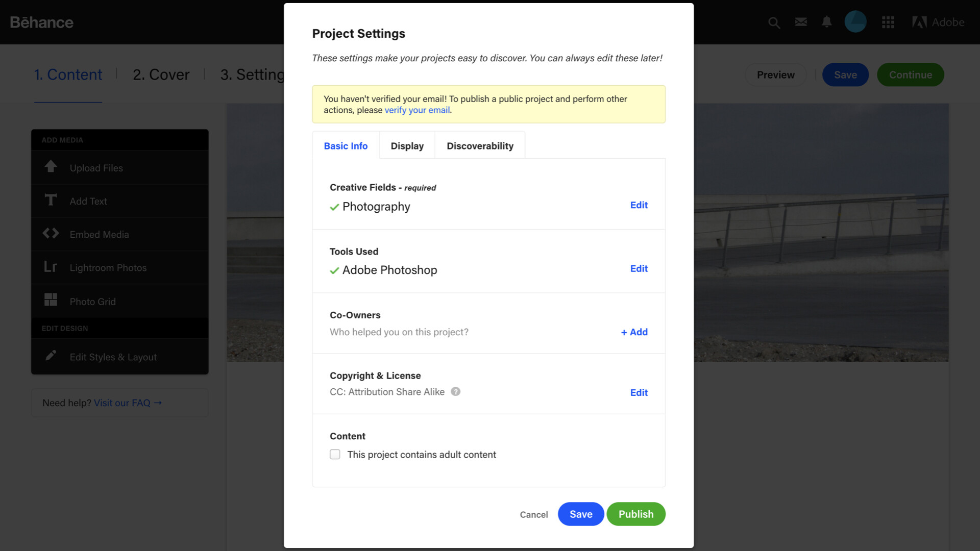Viewport: 980px width, 551px height.
Task: Click the Embed Media code icon
Action: pyautogui.click(x=51, y=234)
